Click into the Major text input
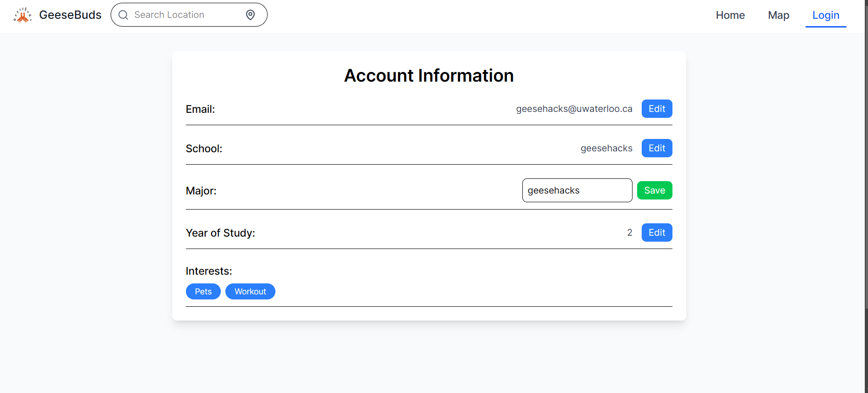 pos(577,190)
